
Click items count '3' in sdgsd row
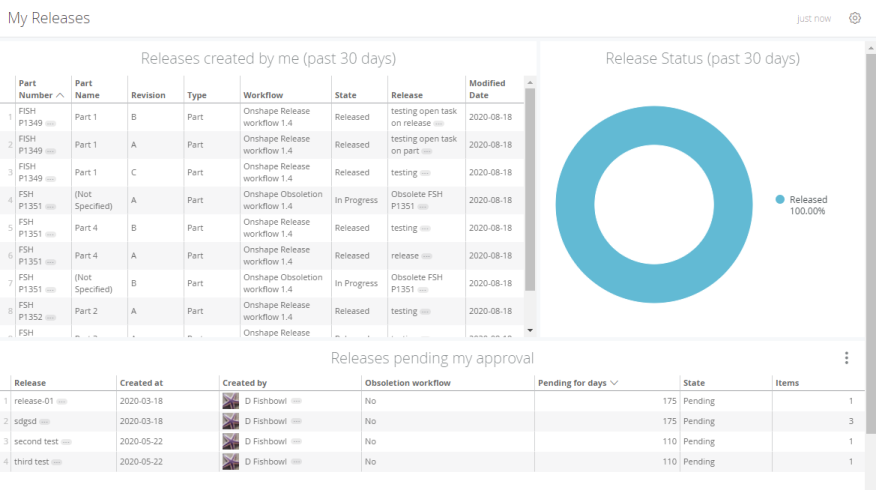[851, 421]
